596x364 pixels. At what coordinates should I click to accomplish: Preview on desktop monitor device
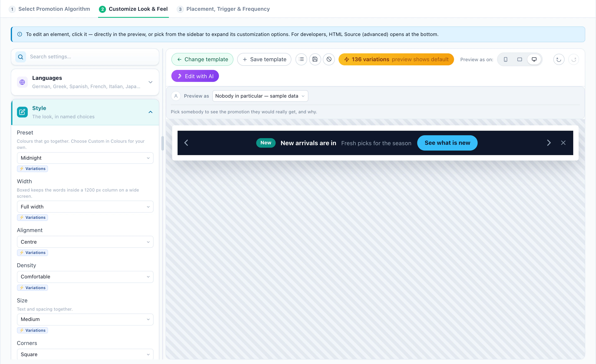click(x=534, y=59)
